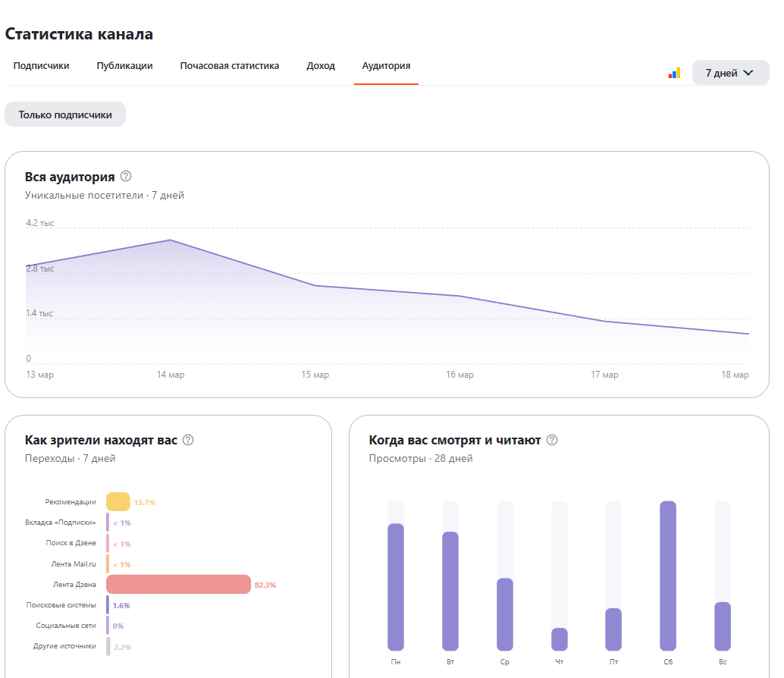784x678 pixels.
Task: Go to Почасовая статистика tab
Action: point(229,66)
